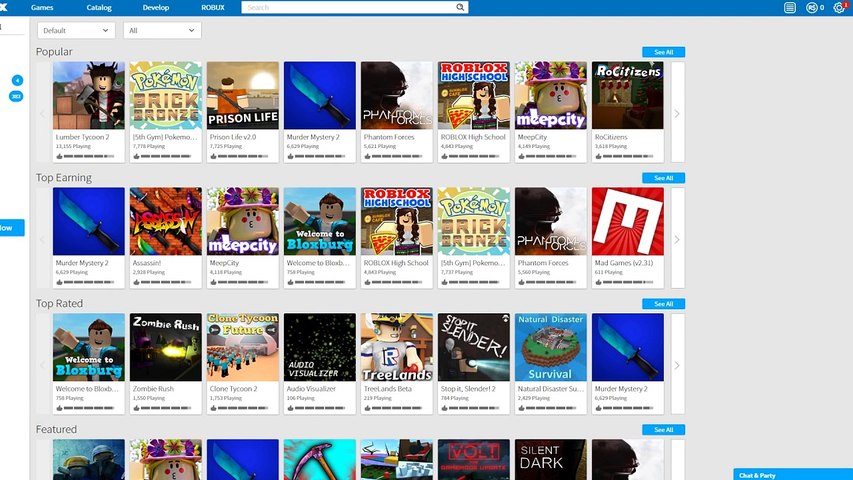Open the TreeLands Beta thumbnail

pos(397,347)
